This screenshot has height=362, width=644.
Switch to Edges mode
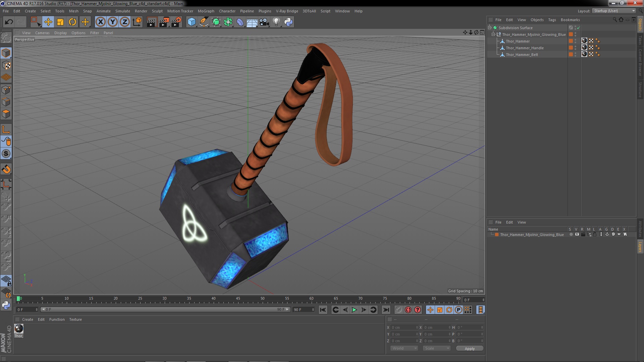click(x=6, y=102)
